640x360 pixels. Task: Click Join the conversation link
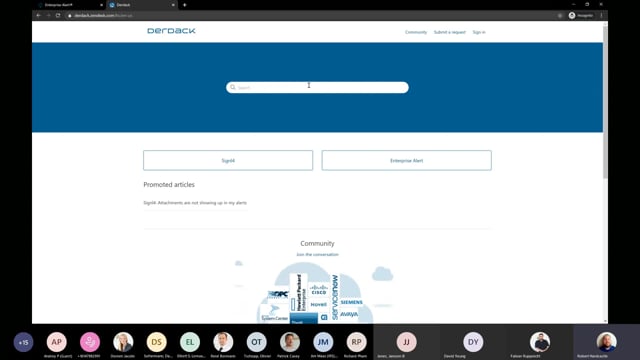point(317,255)
